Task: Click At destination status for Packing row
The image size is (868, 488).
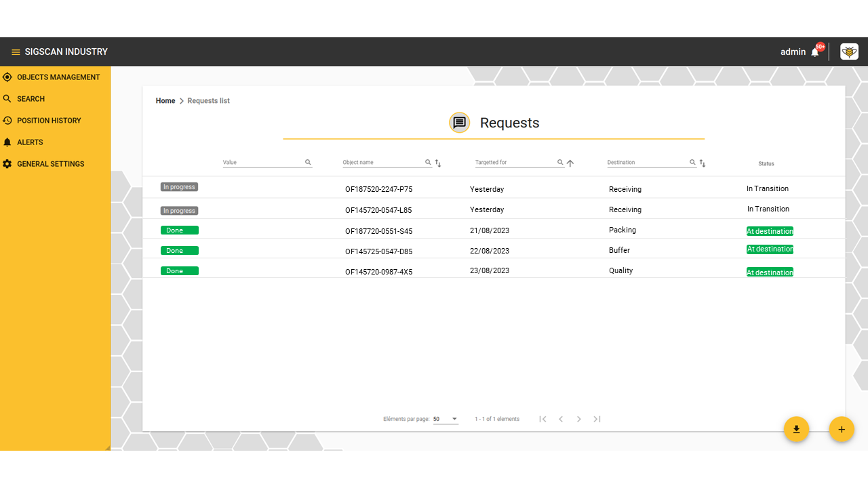Action: 770,231
